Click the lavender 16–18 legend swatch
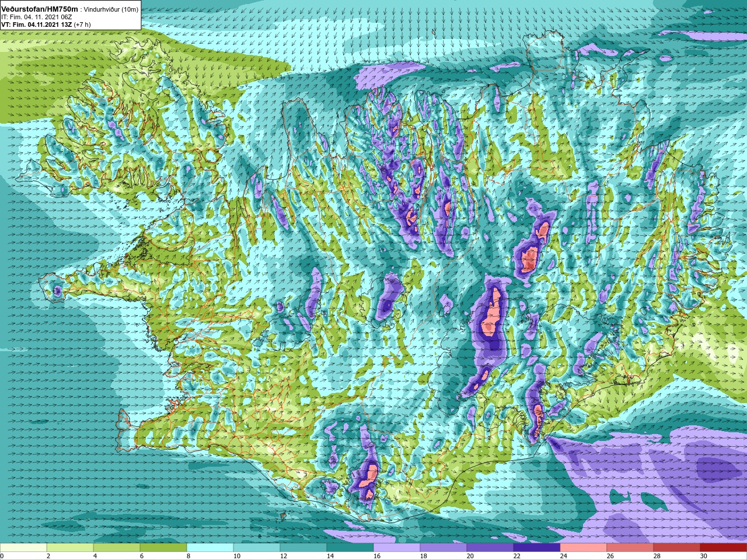 pyautogui.click(x=397, y=548)
